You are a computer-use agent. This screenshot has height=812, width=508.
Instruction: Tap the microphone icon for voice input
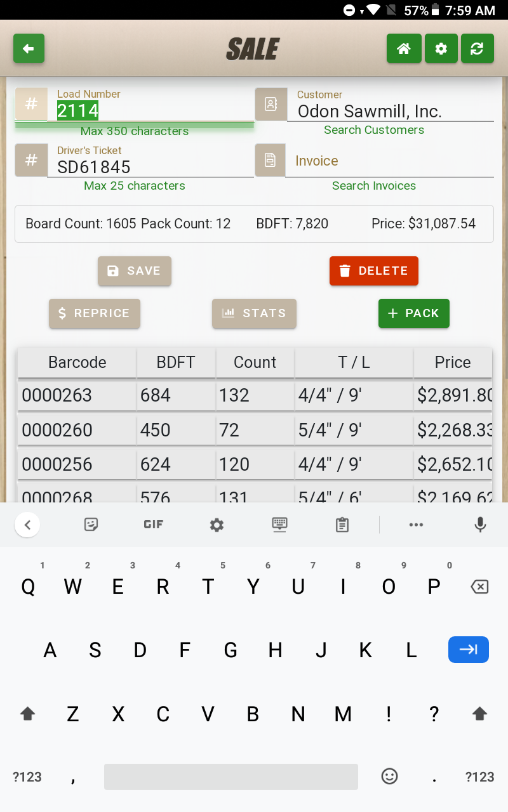480,525
